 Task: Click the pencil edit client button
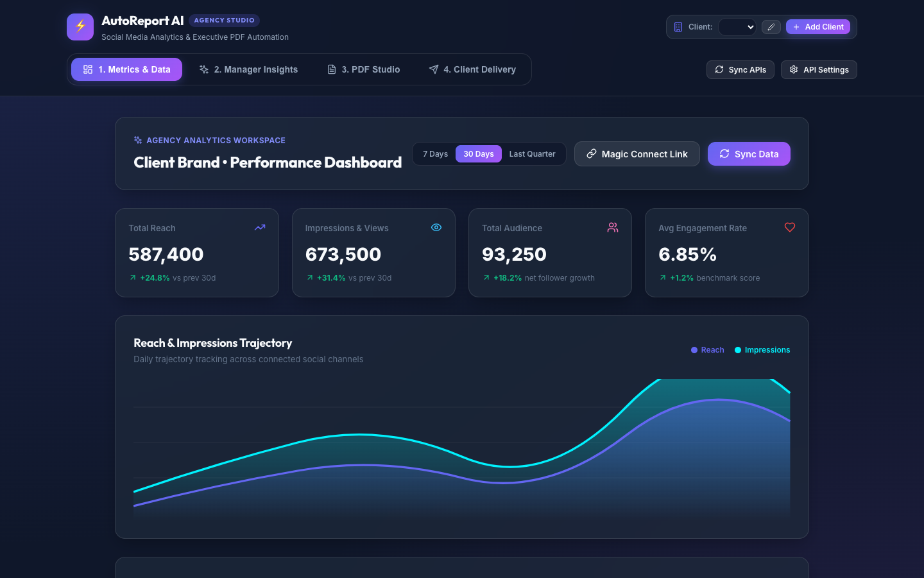(771, 27)
